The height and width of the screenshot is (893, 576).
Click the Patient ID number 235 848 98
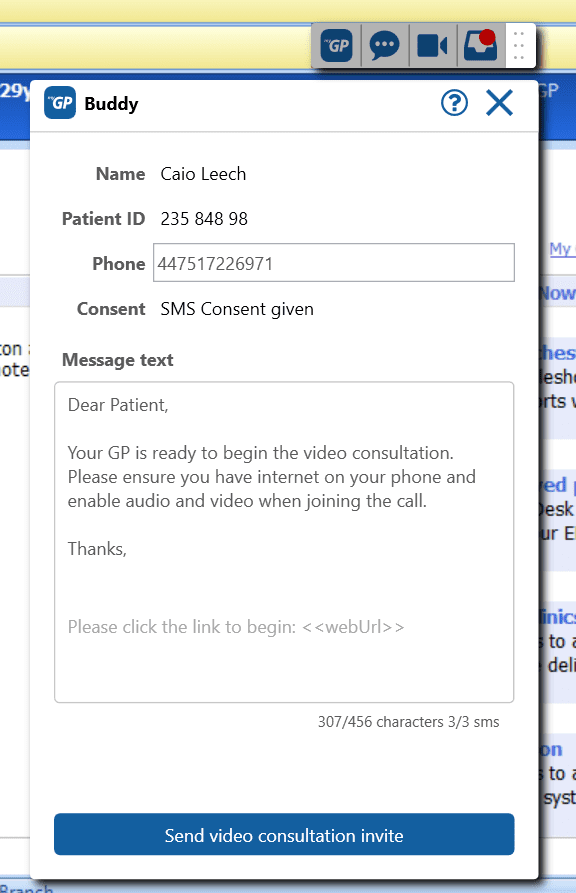tap(204, 219)
